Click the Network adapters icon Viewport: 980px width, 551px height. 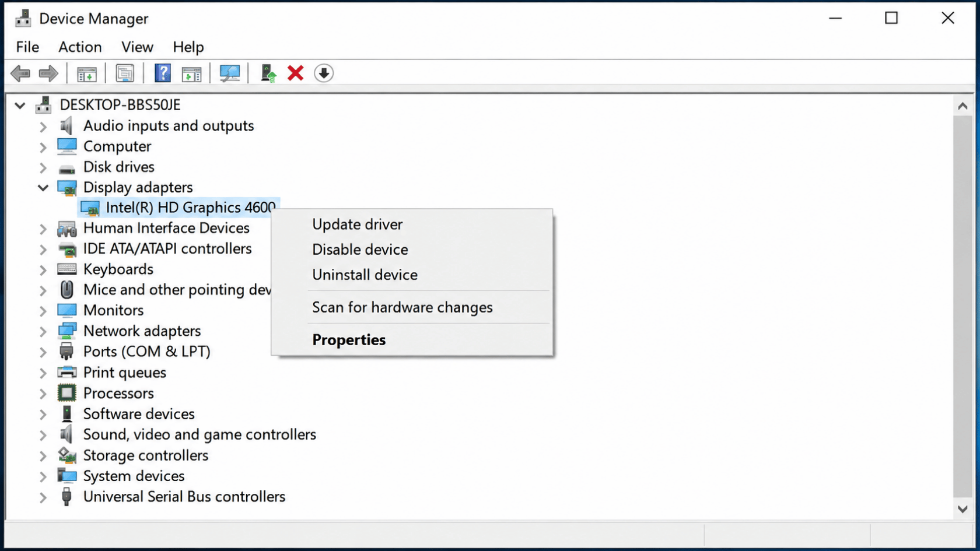(x=67, y=331)
